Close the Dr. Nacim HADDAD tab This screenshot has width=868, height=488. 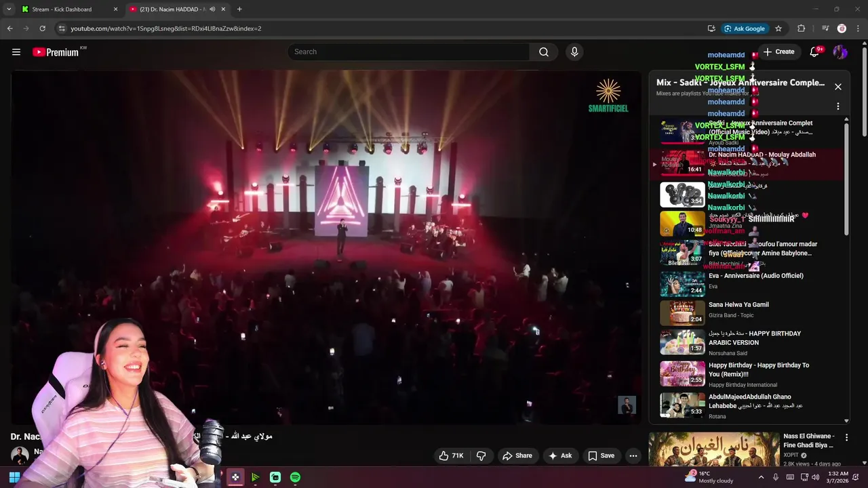[223, 9]
